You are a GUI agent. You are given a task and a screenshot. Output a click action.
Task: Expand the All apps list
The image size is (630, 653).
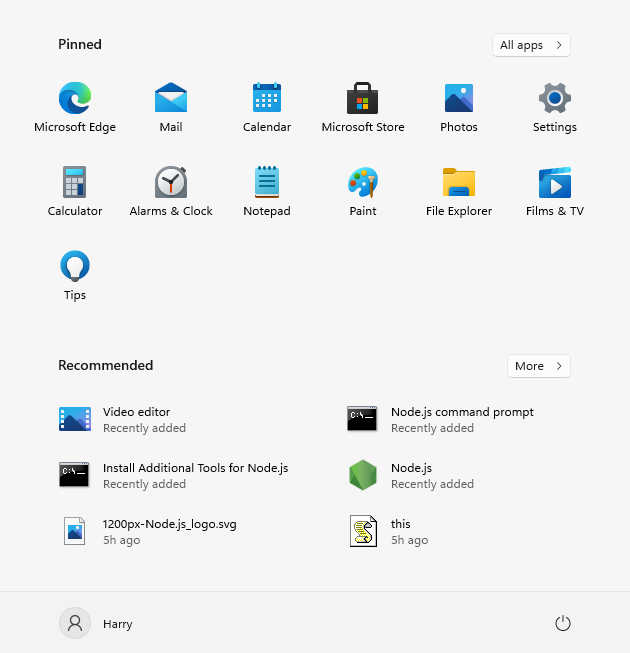(x=531, y=45)
